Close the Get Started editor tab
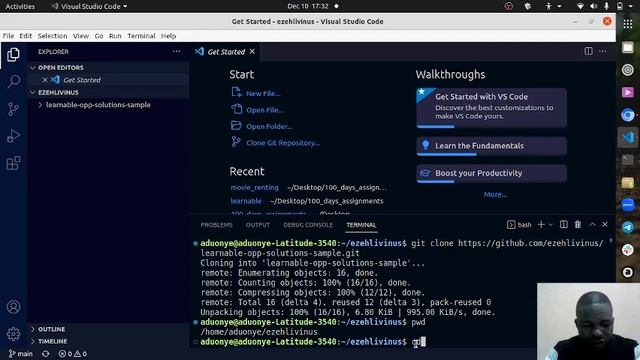The image size is (640, 360). (252, 51)
